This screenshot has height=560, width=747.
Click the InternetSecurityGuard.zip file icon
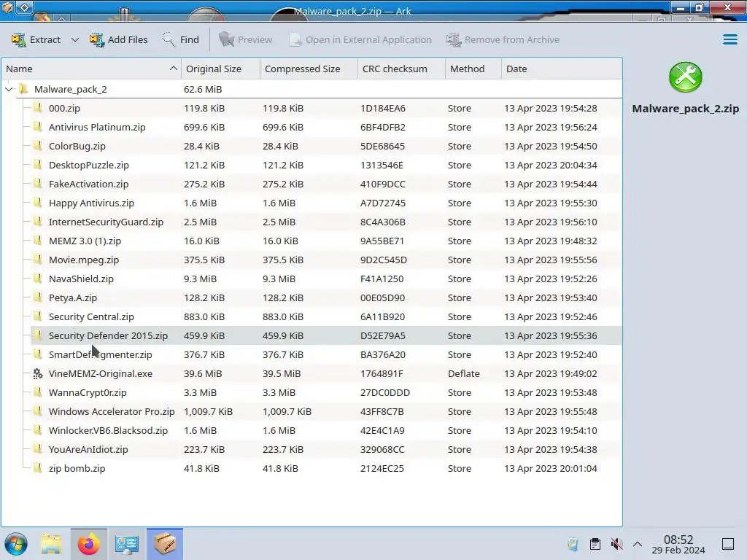pos(38,222)
